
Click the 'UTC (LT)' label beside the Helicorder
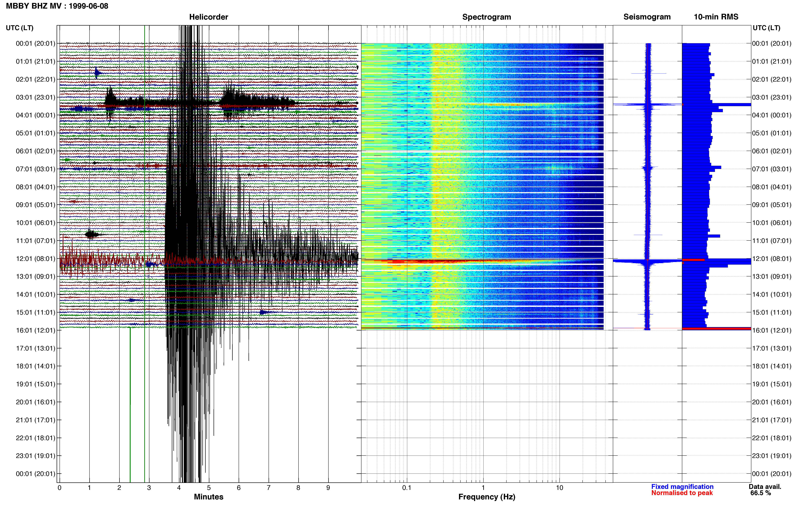pyautogui.click(x=19, y=28)
